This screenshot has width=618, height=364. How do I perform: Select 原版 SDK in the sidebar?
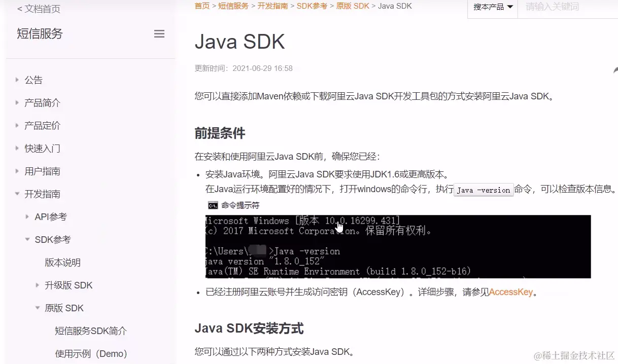[x=64, y=308]
